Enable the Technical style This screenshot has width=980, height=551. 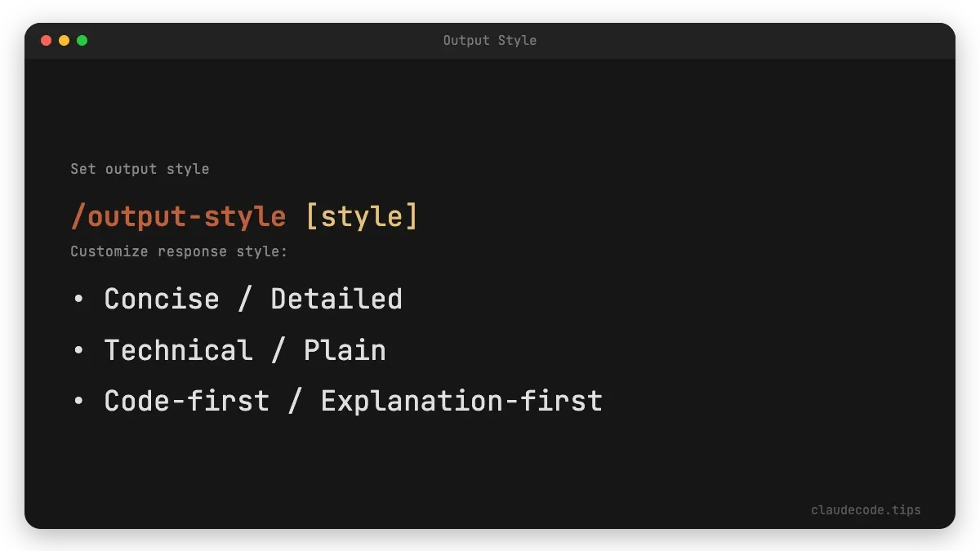pos(180,349)
